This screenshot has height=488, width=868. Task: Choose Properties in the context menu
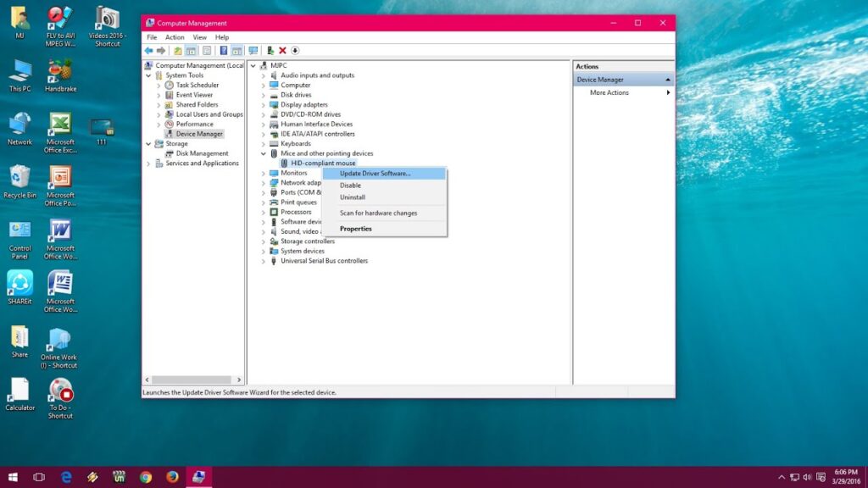(x=384, y=229)
